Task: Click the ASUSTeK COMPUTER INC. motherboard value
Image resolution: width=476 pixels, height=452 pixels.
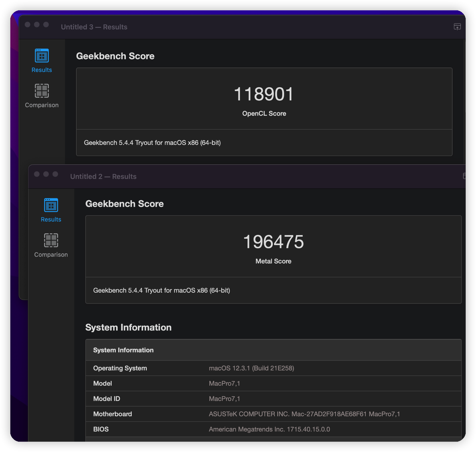Action: (304, 414)
